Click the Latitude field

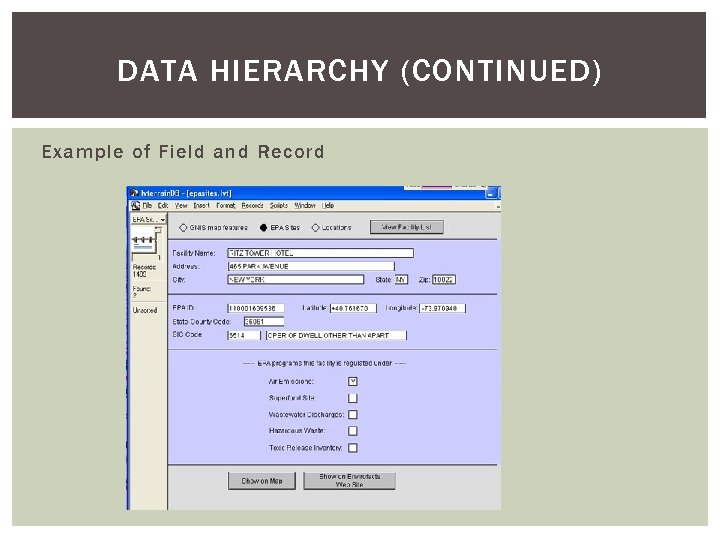click(x=353, y=308)
